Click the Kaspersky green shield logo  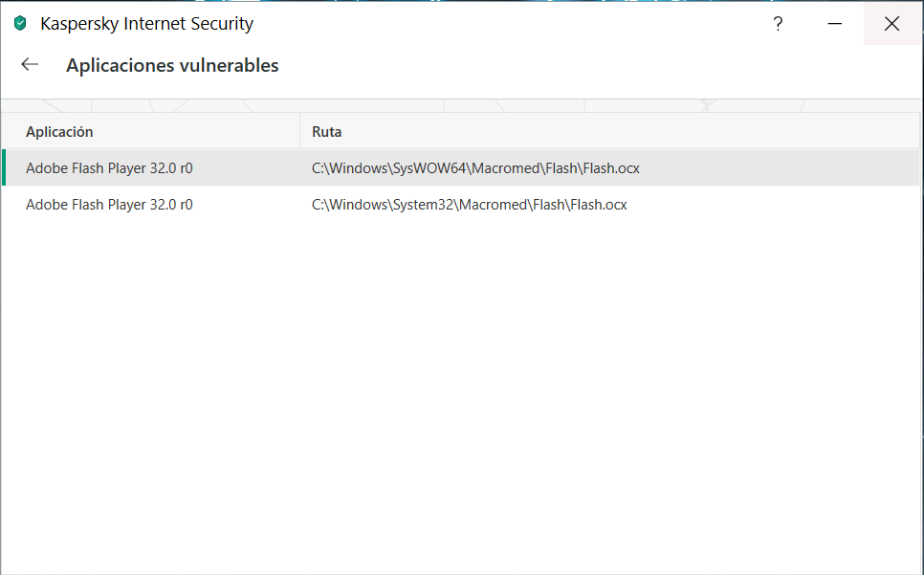[x=20, y=23]
